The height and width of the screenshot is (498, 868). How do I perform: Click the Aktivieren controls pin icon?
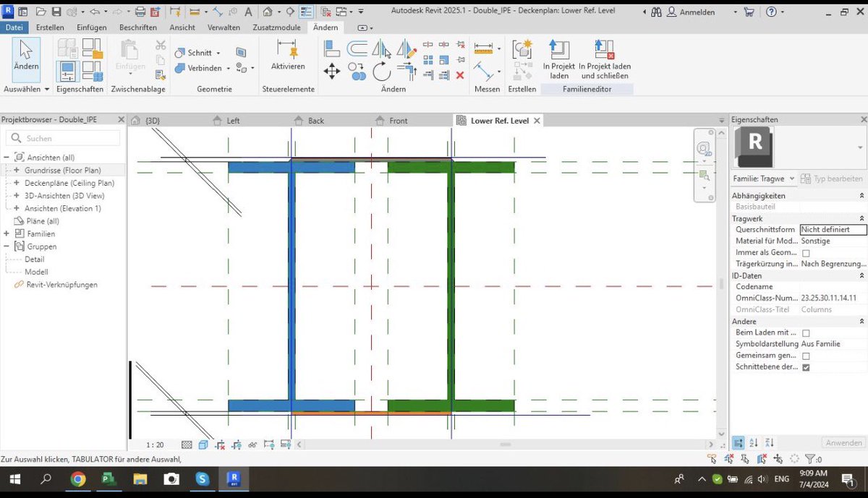(288, 56)
